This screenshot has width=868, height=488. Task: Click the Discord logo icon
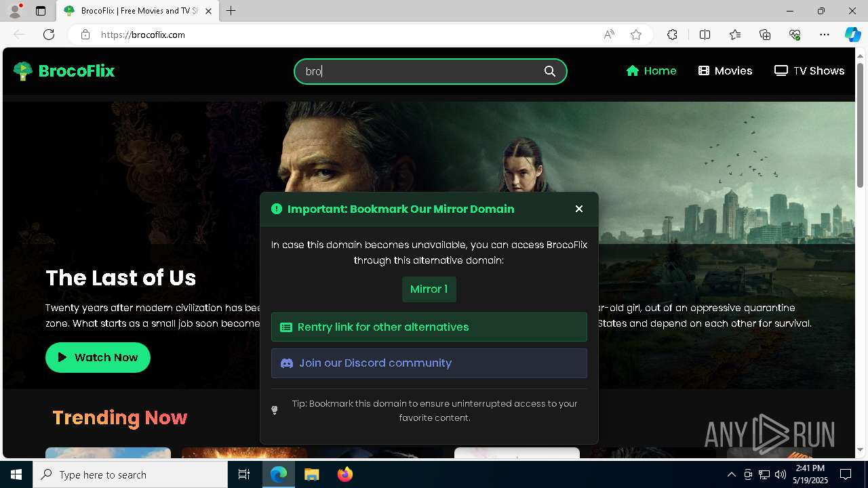click(287, 363)
